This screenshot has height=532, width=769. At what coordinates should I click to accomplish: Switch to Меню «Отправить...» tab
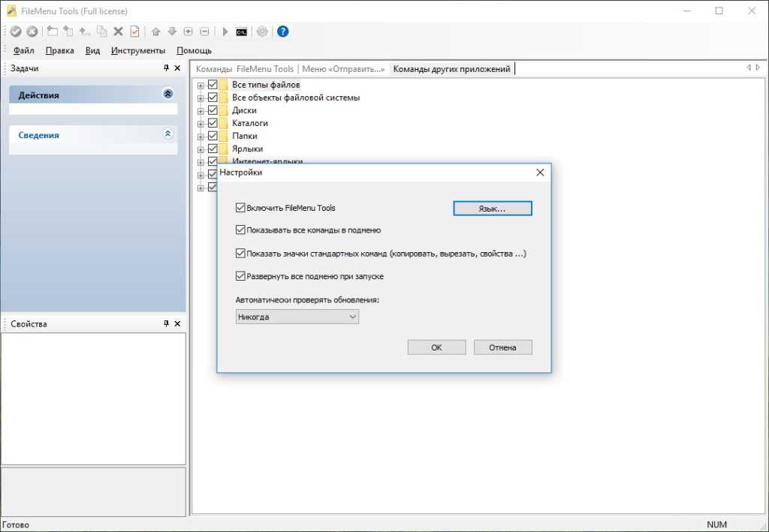pos(343,69)
